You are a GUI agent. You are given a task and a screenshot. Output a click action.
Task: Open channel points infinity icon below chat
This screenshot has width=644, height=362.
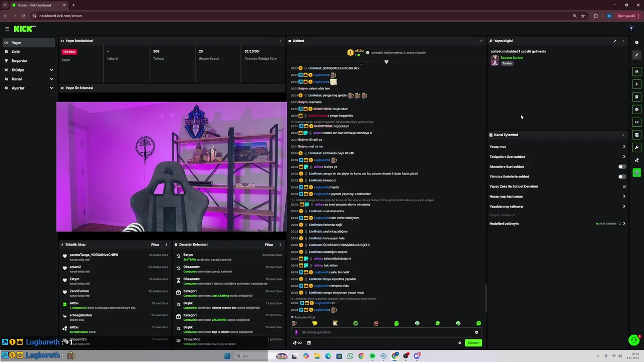[x=297, y=343]
